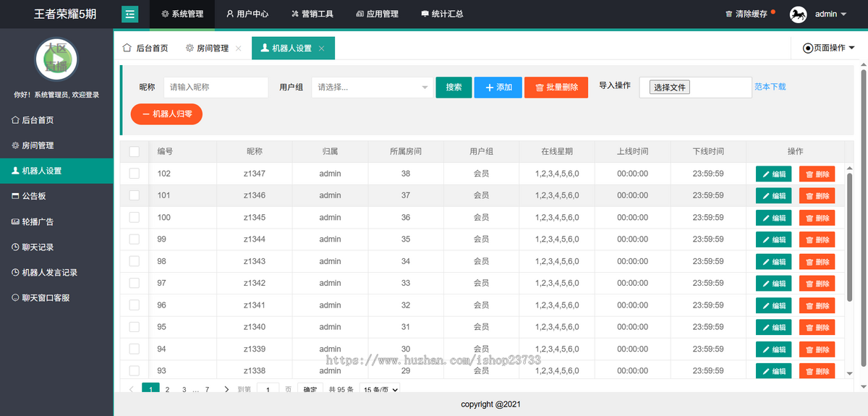Screen dimensions: 868x416
Task: Select 机器人设置 in the sidebar
Action: pos(56,171)
